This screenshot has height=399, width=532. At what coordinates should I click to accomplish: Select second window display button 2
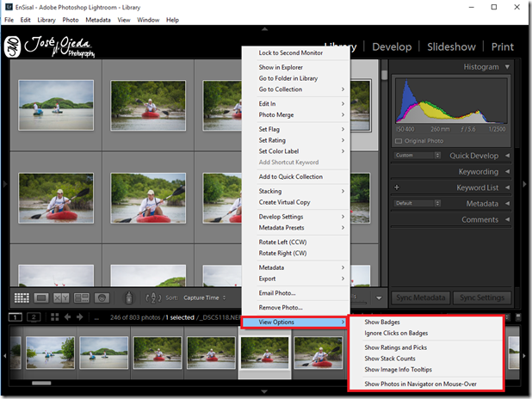(x=34, y=317)
